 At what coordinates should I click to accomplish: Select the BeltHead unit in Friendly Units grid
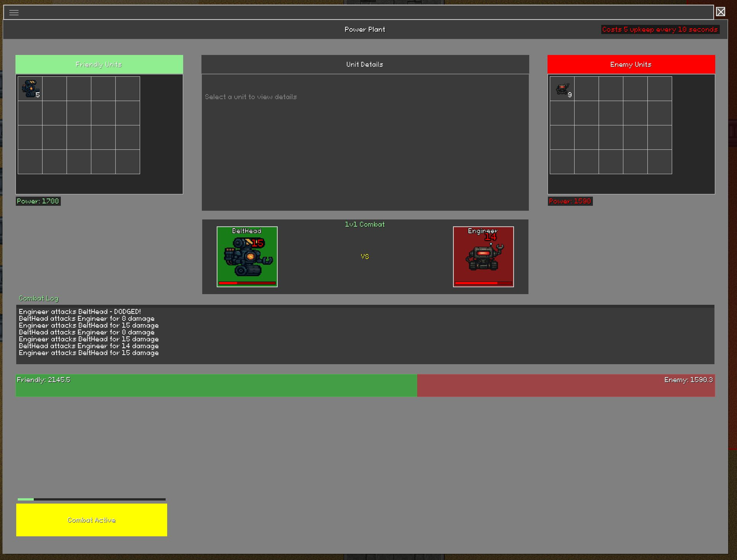[x=30, y=88]
